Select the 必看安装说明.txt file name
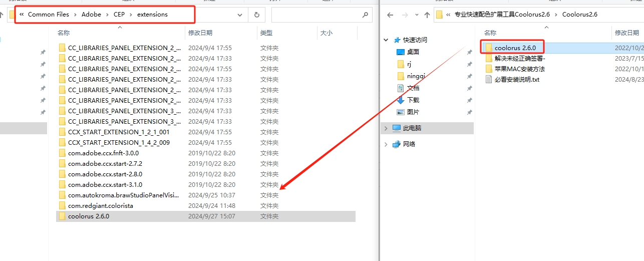This screenshot has height=261, width=644. click(517, 79)
